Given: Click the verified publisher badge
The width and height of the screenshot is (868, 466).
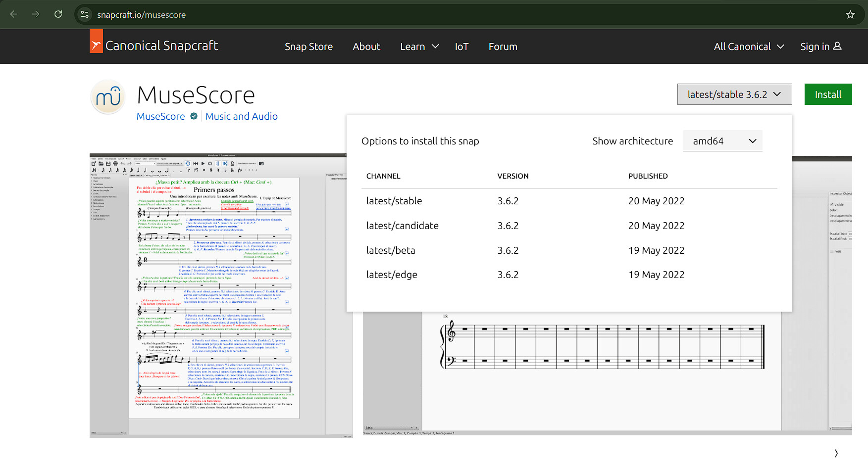Looking at the screenshot, I should point(194,116).
